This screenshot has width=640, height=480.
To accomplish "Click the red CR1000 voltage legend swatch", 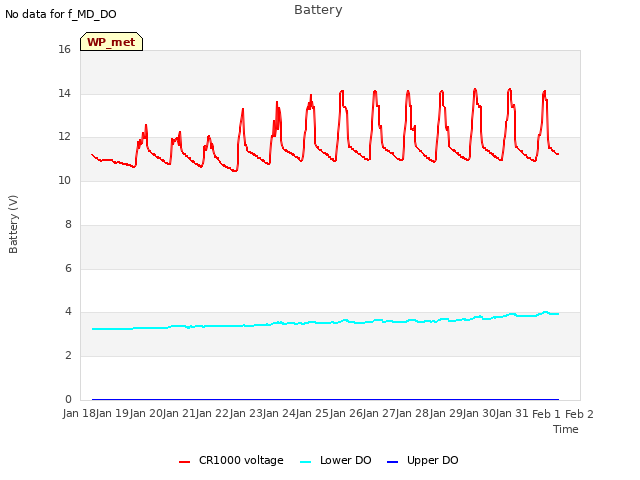I will coord(184,462).
